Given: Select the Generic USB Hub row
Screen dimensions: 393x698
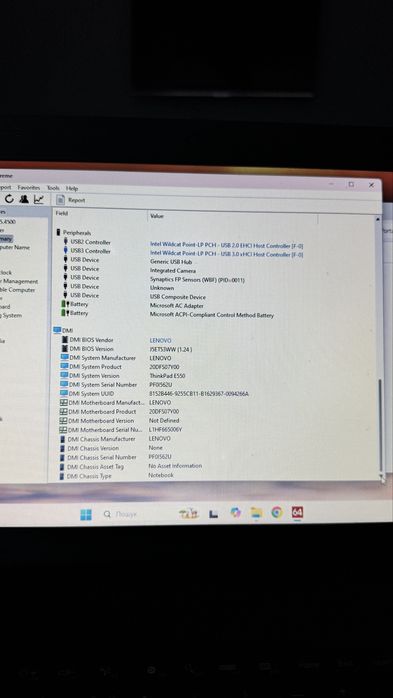Looking at the screenshot, I should click(171, 262).
